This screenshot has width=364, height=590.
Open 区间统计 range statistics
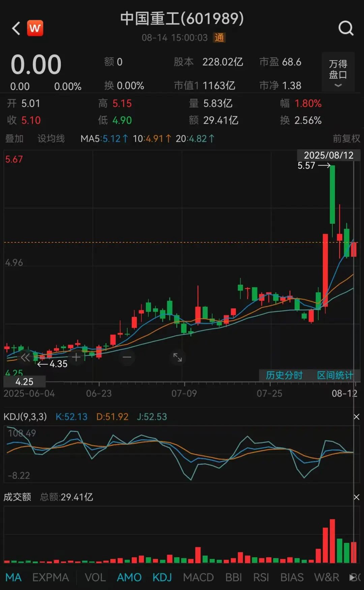pyautogui.click(x=335, y=375)
